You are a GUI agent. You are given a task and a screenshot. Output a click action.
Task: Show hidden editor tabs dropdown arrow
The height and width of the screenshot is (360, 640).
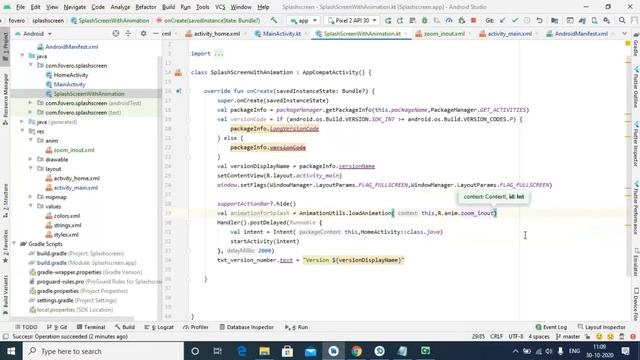pos(624,33)
